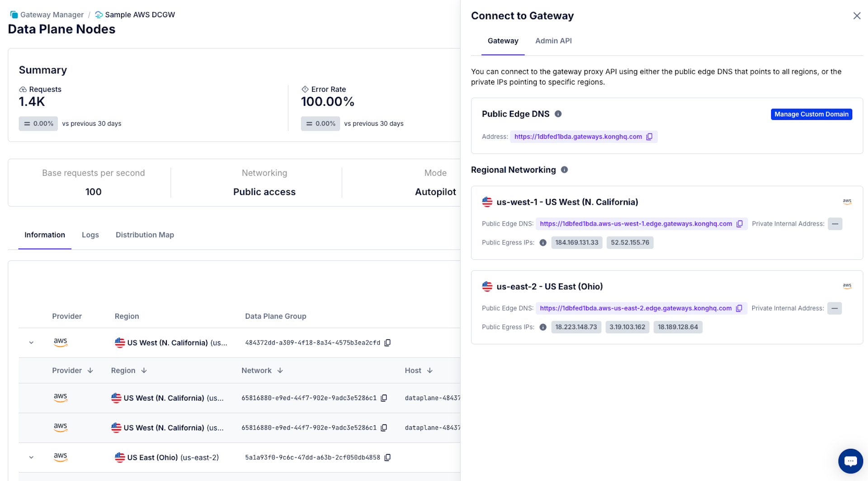Image resolution: width=868 pixels, height=481 pixels.
Task: Copy the us-west-1 Public Edge DNS URL
Action: [740, 223]
